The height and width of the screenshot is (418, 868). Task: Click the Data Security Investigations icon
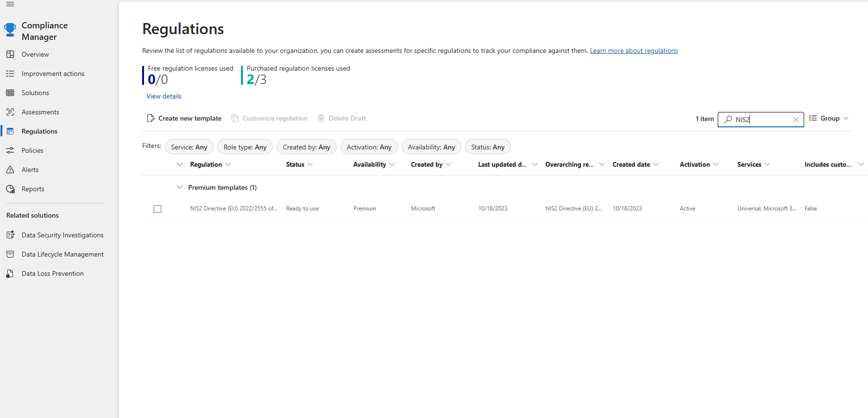10,235
